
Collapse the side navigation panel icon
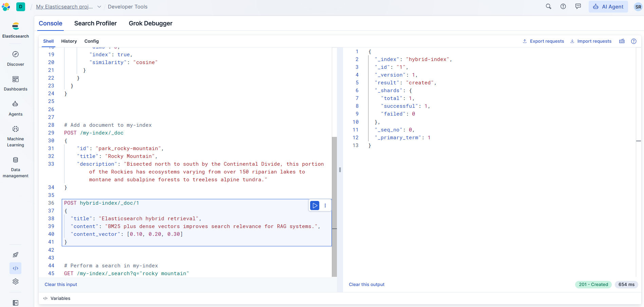16,303
